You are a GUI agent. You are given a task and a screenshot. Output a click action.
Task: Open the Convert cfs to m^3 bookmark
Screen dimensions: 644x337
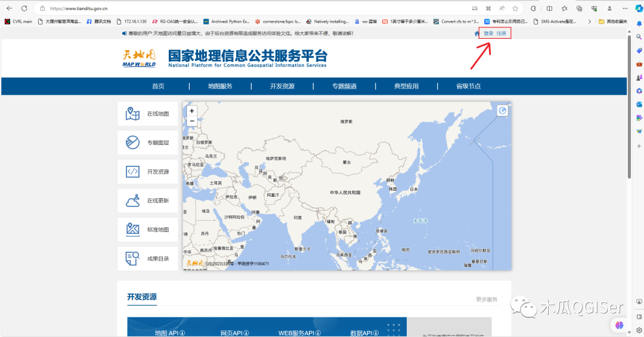(x=456, y=21)
